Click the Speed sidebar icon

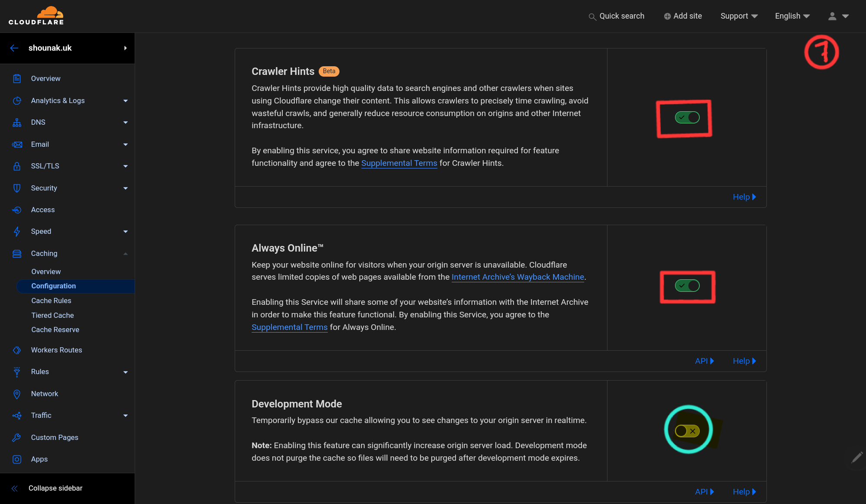[17, 231]
